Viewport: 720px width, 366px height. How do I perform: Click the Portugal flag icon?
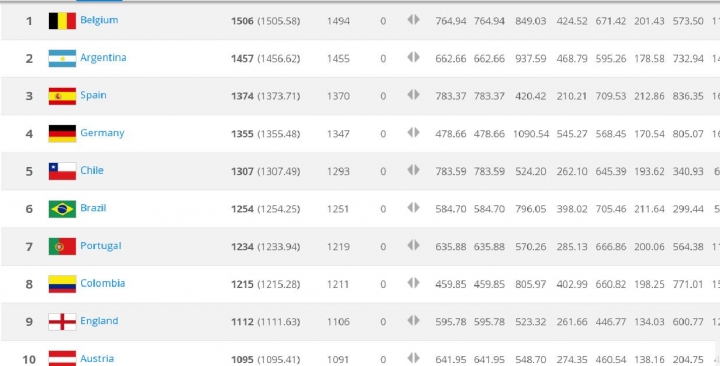tap(62, 247)
